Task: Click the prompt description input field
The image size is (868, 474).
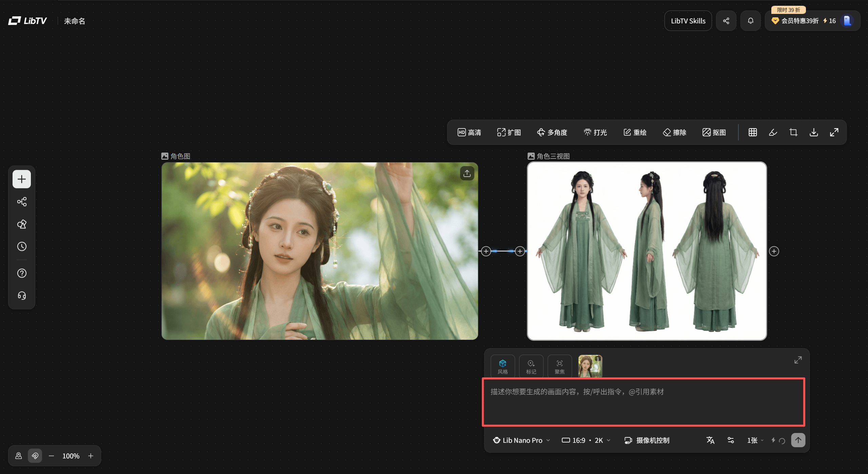Action: pyautogui.click(x=643, y=402)
